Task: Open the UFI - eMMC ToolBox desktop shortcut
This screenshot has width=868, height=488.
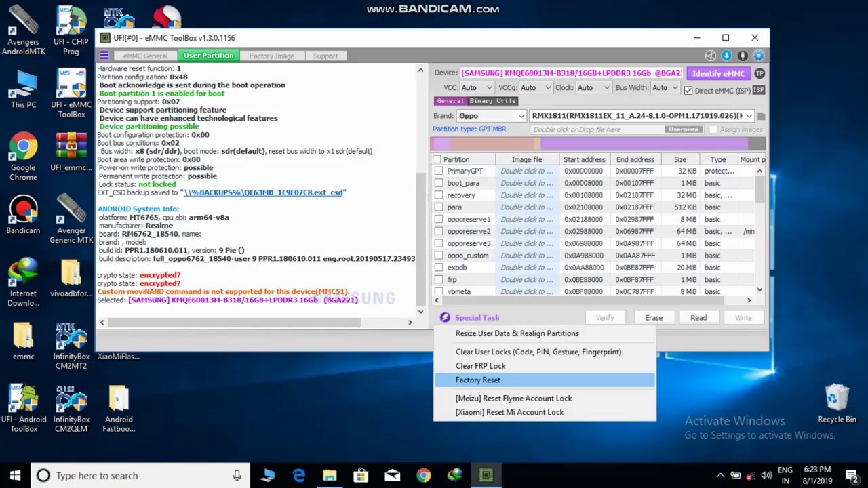Action: pos(71,94)
